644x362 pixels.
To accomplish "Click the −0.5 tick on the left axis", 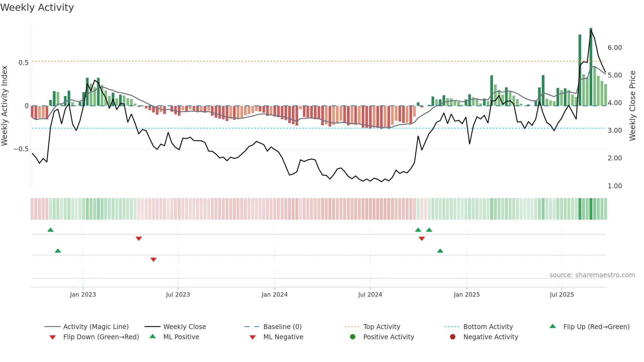I will [x=21, y=149].
